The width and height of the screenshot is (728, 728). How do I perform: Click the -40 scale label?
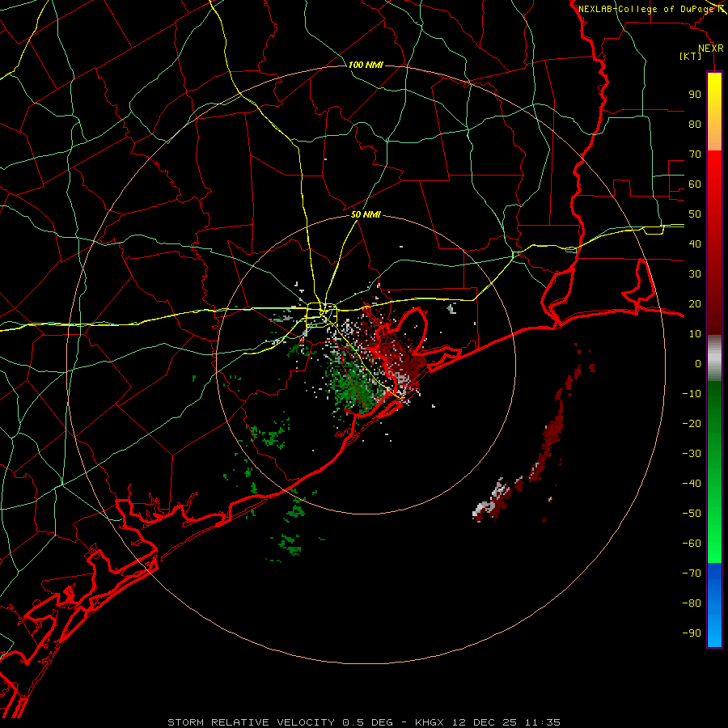point(692,484)
